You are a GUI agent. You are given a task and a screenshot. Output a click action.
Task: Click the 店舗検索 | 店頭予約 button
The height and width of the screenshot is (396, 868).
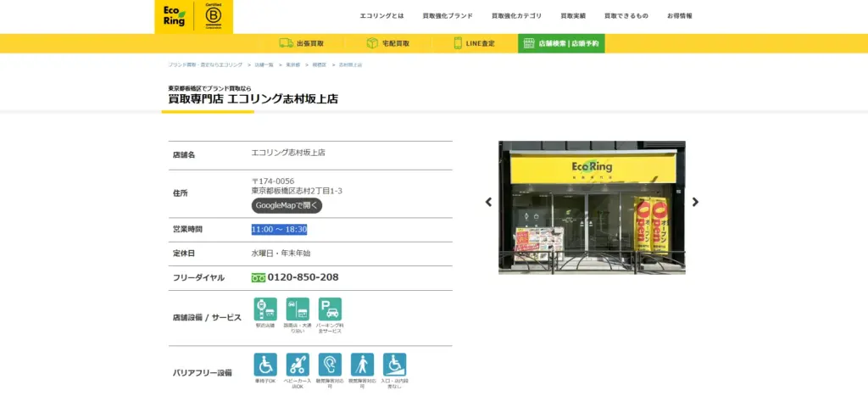click(x=561, y=43)
